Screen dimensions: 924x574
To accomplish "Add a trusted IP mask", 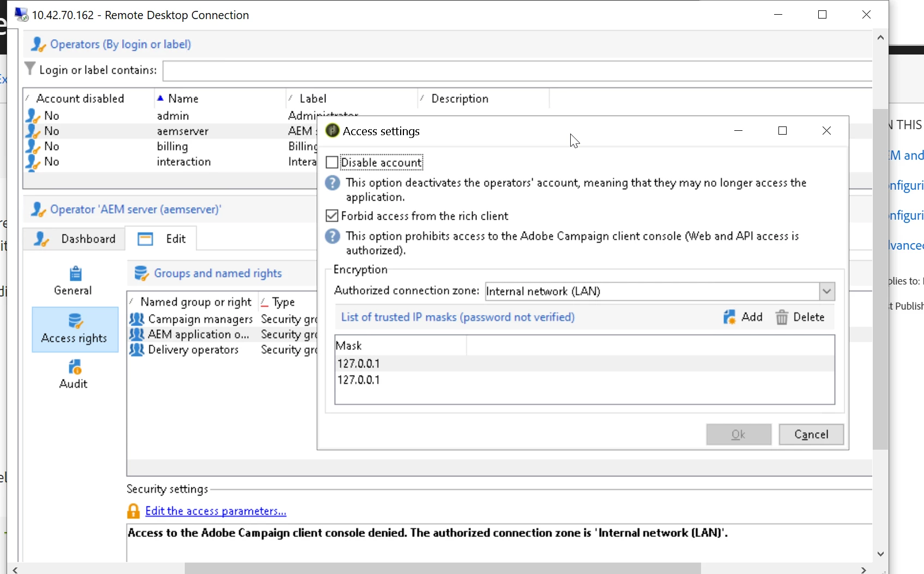I will (x=743, y=317).
